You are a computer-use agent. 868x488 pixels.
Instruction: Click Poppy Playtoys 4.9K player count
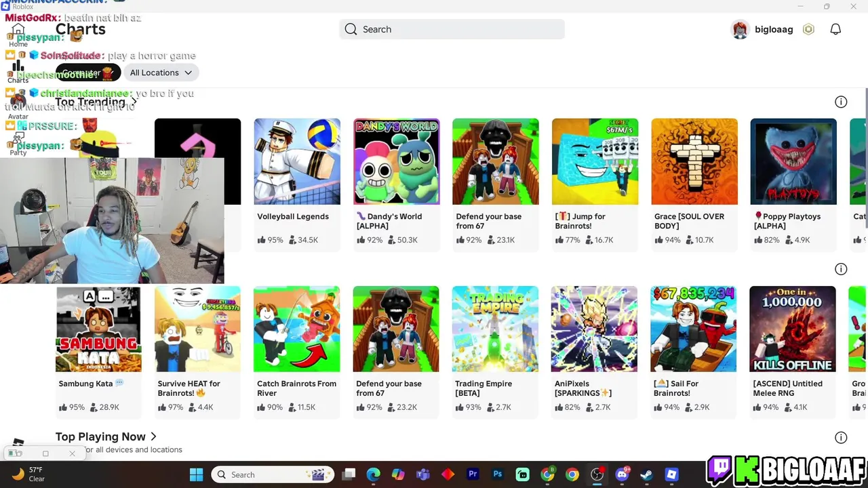pyautogui.click(x=798, y=240)
